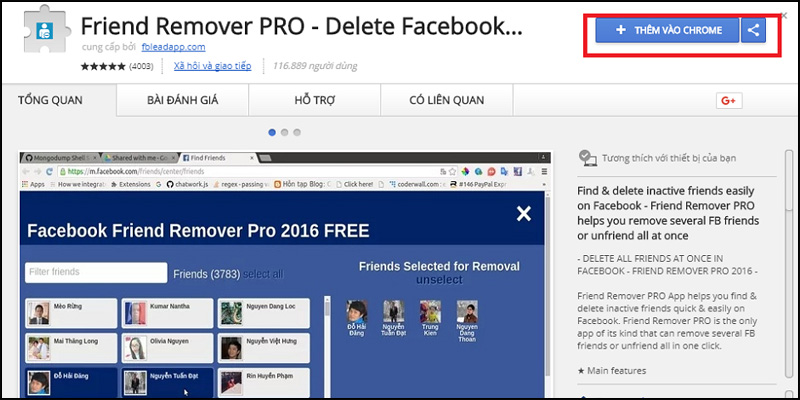Open the fbleadapp.com provider link
Screen dimensions: 800x400
(173, 47)
